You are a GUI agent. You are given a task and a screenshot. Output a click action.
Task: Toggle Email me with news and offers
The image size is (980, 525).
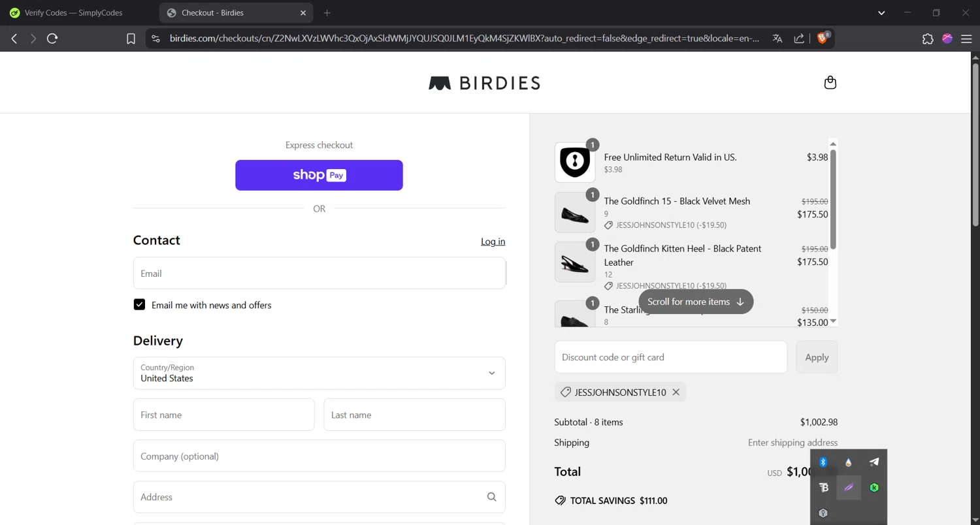click(x=139, y=304)
